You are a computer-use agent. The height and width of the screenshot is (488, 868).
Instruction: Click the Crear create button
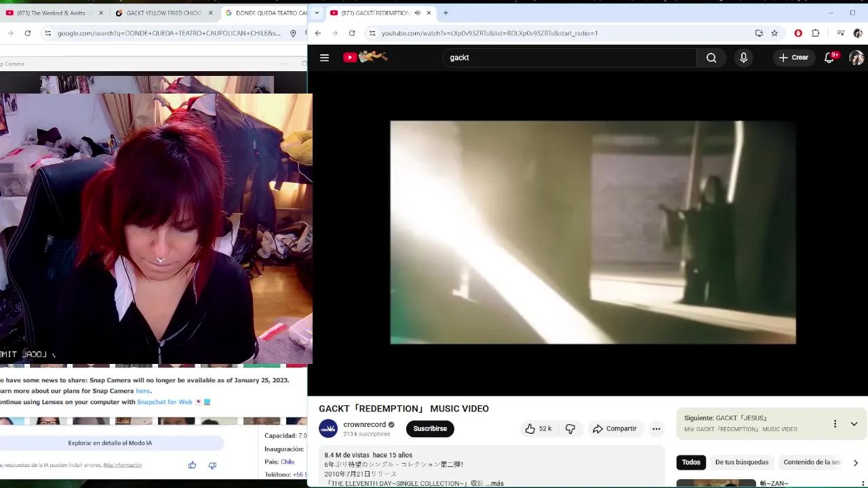tap(793, 58)
